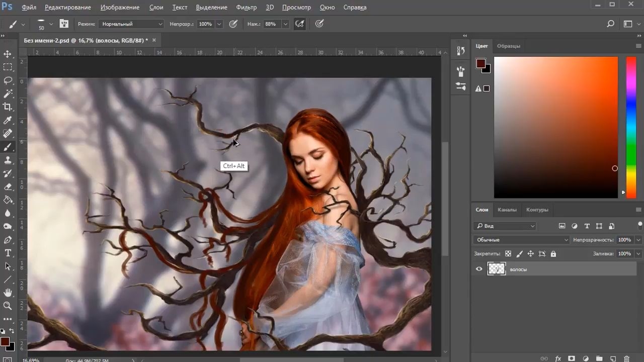Switch to the Контуры tab

(537, 210)
